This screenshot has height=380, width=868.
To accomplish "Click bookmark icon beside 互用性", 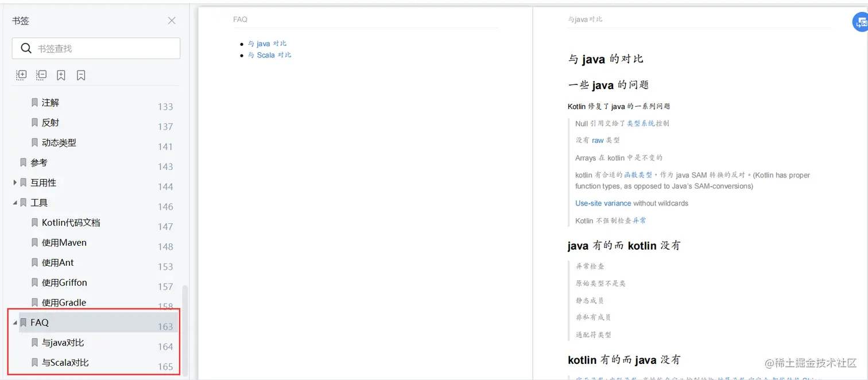I will pos(24,183).
